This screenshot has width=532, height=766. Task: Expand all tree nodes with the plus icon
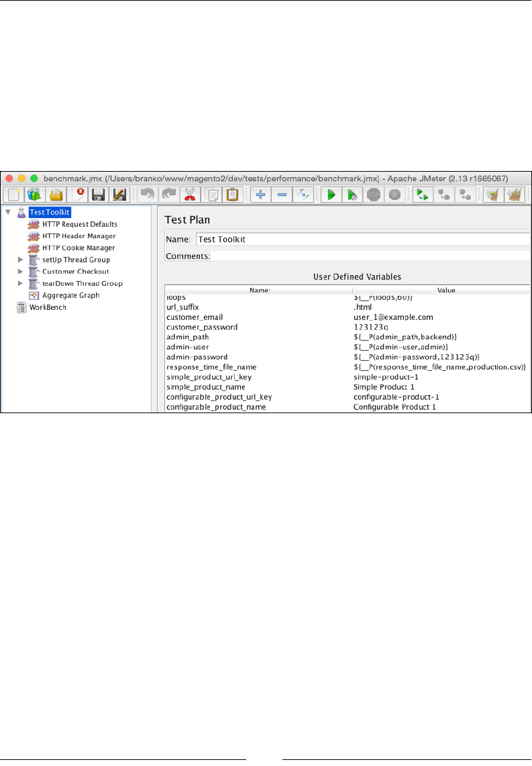pyautogui.click(x=260, y=195)
